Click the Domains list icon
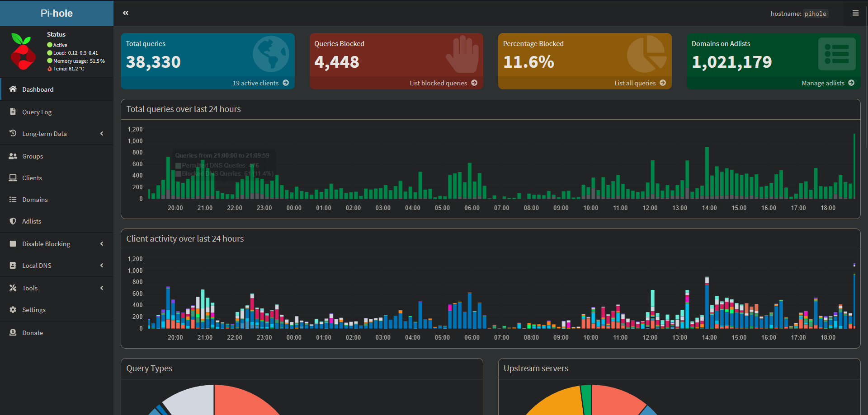 (13, 199)
